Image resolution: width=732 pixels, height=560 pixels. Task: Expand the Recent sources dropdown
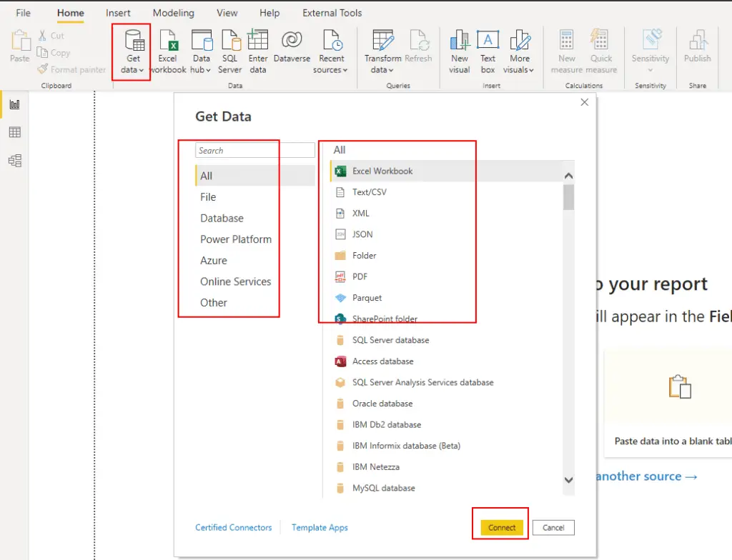click(330, 69)
